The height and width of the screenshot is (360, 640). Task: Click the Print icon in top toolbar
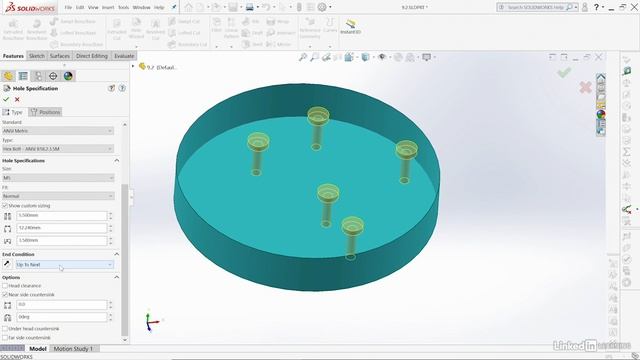tap(249, 7)
